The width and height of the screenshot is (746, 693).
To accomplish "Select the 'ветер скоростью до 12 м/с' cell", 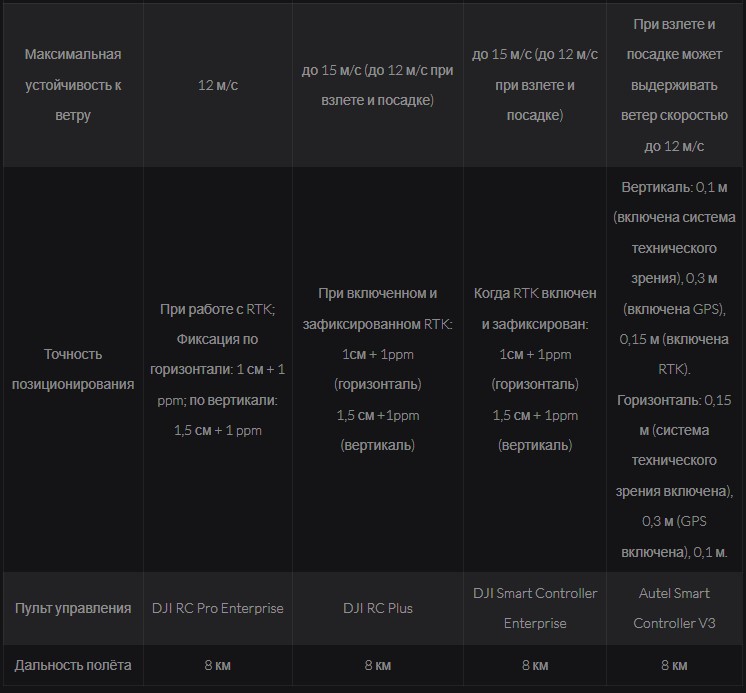I will [674, 85].
